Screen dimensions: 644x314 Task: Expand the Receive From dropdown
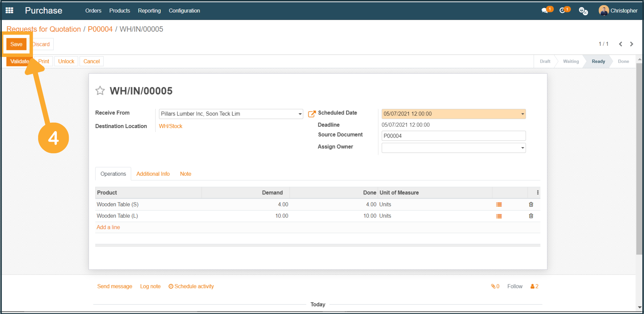[x=300, y=114]
